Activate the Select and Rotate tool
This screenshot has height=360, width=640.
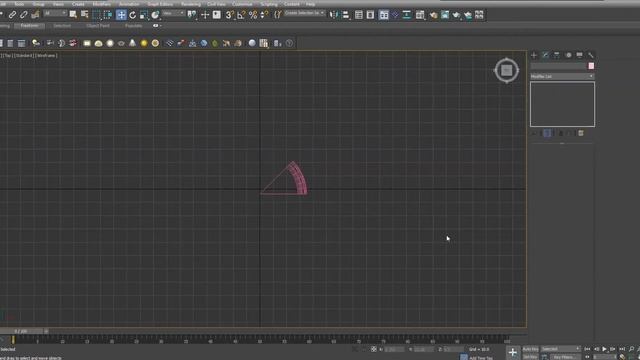[x=133, y=15]
